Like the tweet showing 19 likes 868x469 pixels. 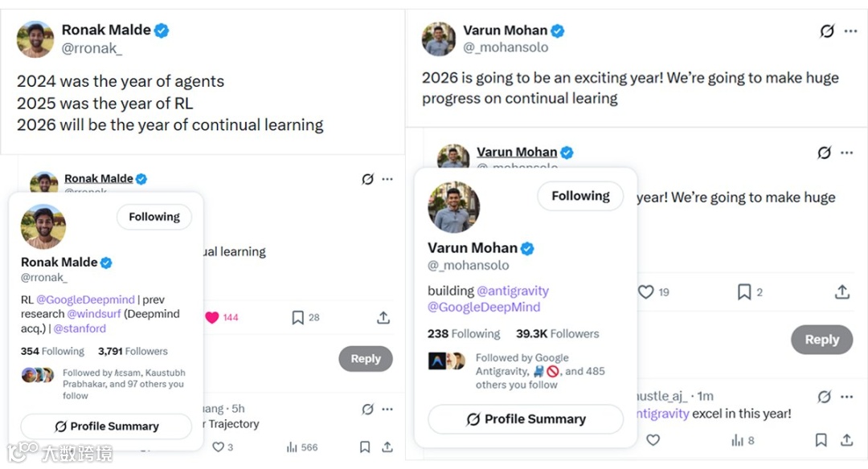click(646, 292)
